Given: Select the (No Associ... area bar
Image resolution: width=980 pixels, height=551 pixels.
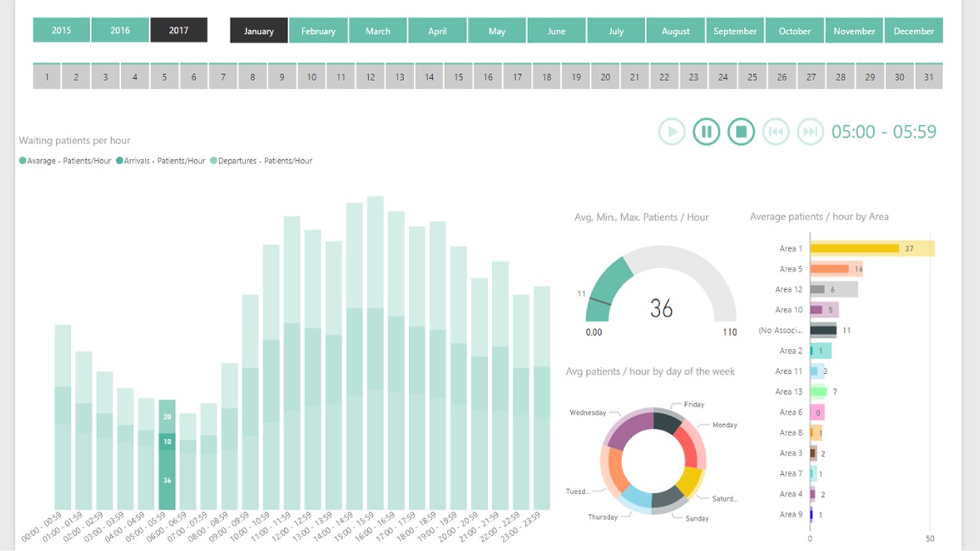Looking at the screenshot, I should 823,330.
